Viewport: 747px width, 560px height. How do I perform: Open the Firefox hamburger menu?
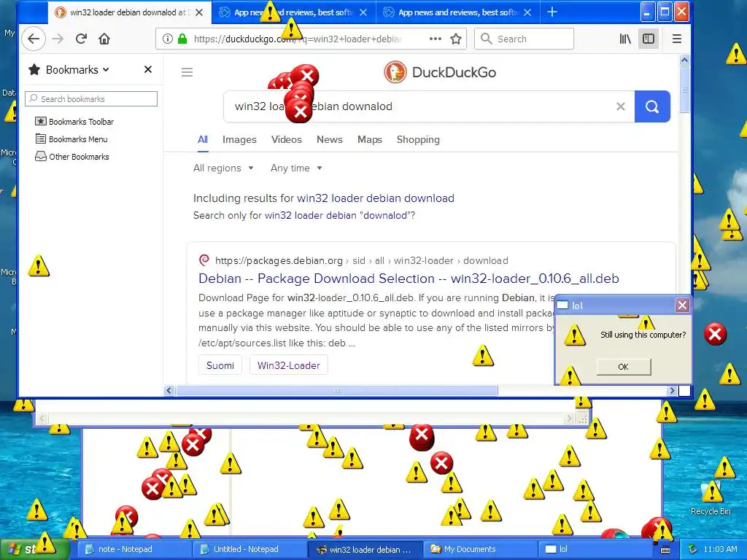tap(676, 39)
